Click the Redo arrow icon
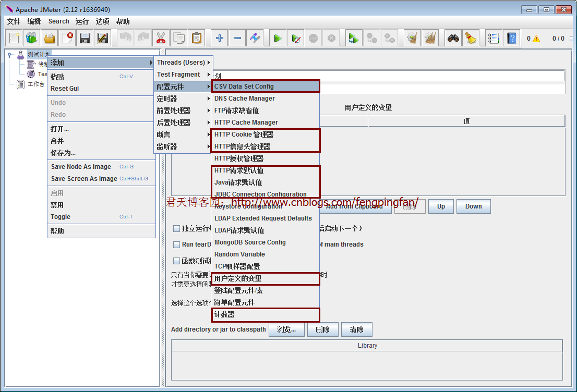 (x=143, y=38)
